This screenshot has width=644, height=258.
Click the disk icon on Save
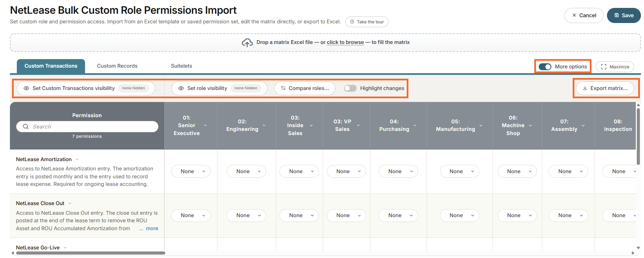(617, 15)
